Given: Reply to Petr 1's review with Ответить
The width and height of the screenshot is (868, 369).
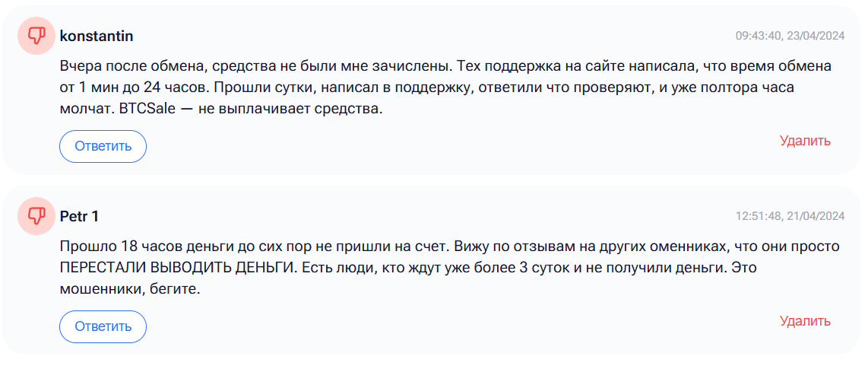Looking at the screenshot, I should pos(103,326).
